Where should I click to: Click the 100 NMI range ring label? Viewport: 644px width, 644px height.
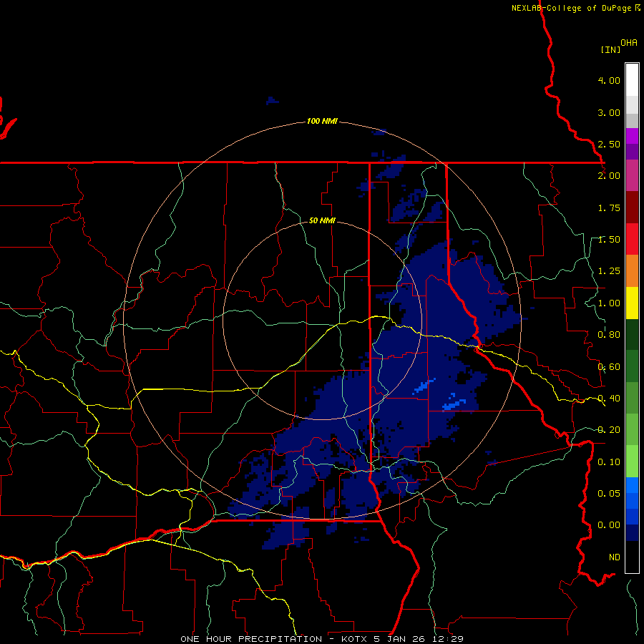tap(322, 121)
